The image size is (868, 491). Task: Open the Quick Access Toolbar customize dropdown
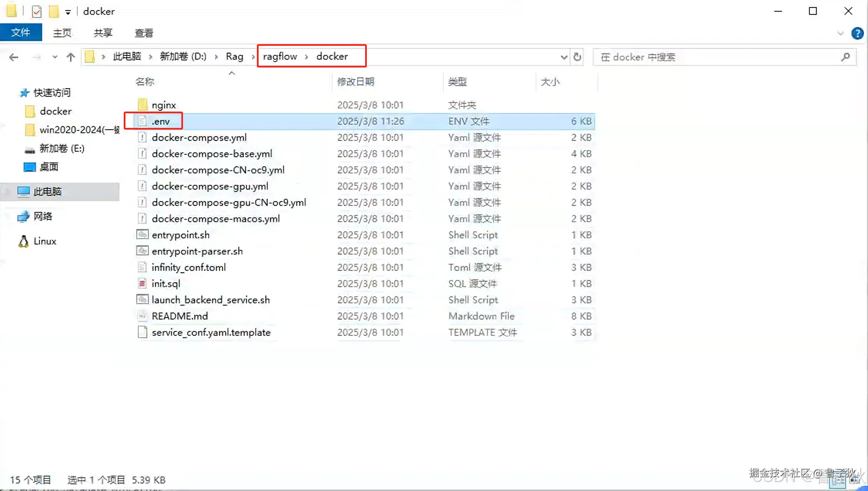[68, 12]
